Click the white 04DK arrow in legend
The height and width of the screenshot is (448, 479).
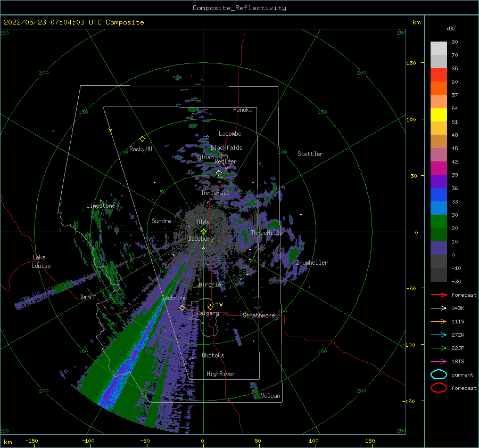(439, 308)
